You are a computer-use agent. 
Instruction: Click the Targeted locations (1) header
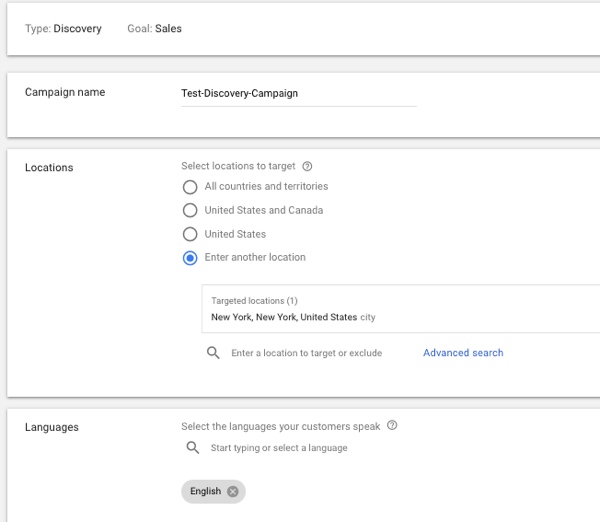[254, 301]
